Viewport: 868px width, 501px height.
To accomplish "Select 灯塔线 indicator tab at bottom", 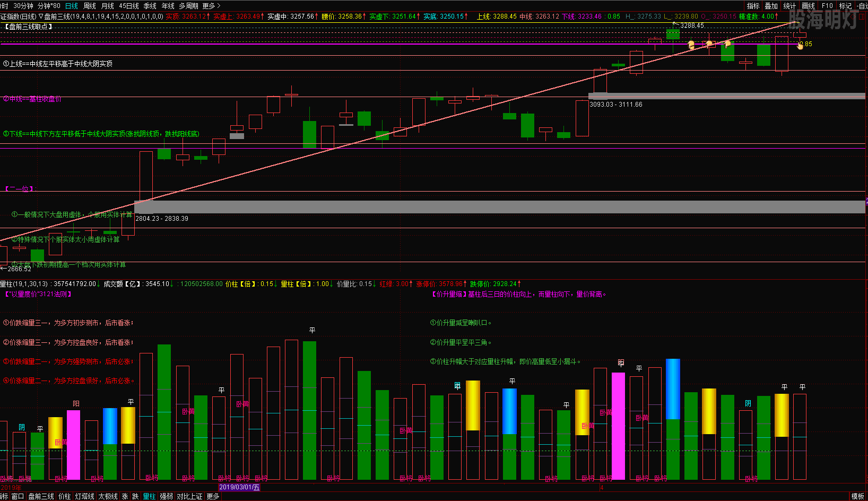I will 84,496.
